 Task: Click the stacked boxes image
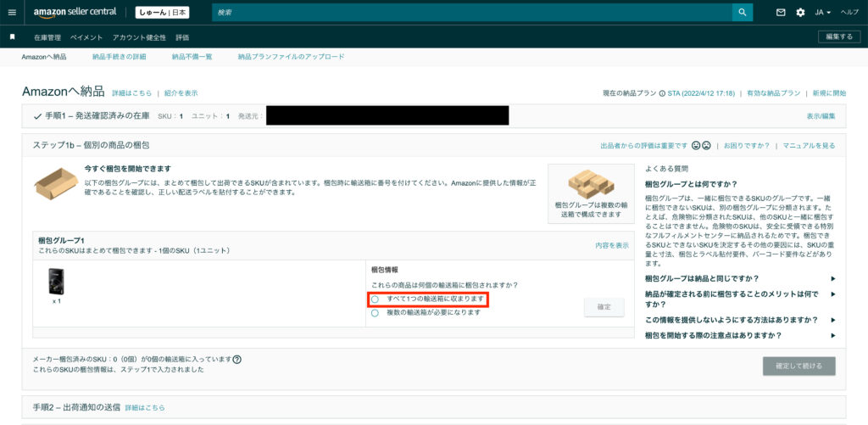[591, 184]
